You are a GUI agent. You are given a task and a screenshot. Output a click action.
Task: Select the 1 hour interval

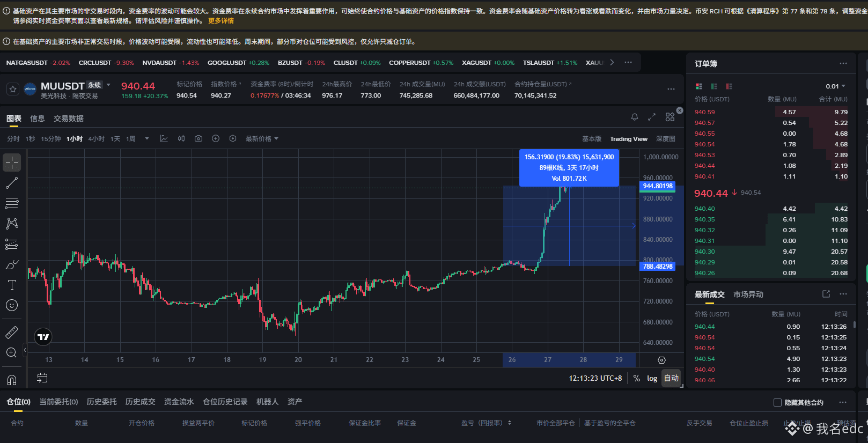pyautogui.click(x=75, y=139)
